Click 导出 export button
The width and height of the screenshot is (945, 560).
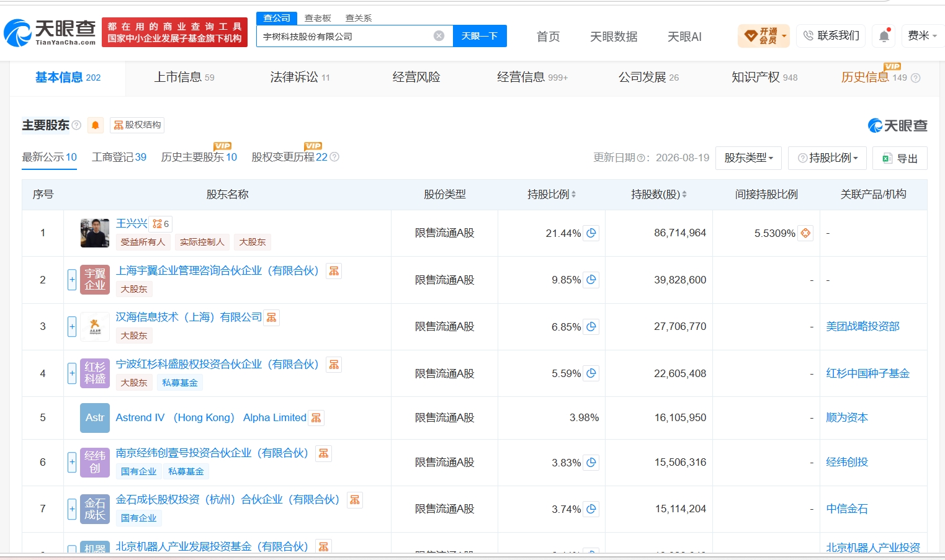(900, 158)
